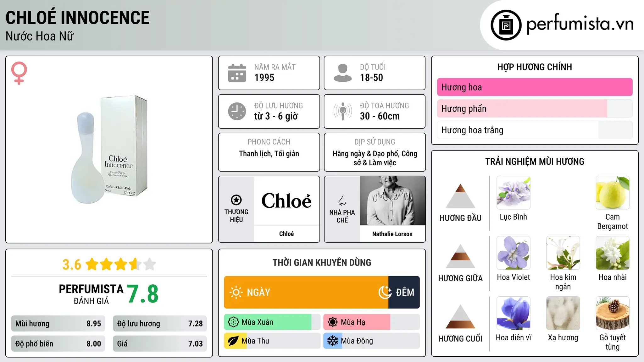Click the clock icon beside Độ lưu hương

tap(237, 111)
